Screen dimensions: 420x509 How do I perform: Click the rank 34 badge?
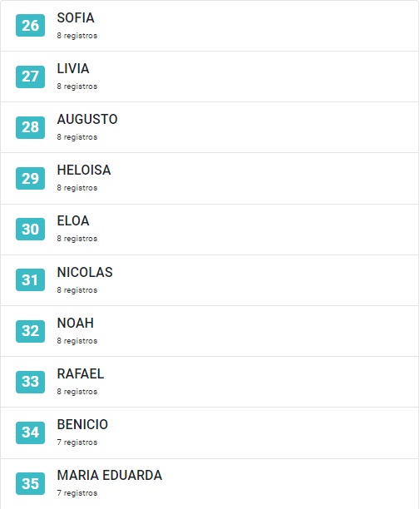[30, 432]
